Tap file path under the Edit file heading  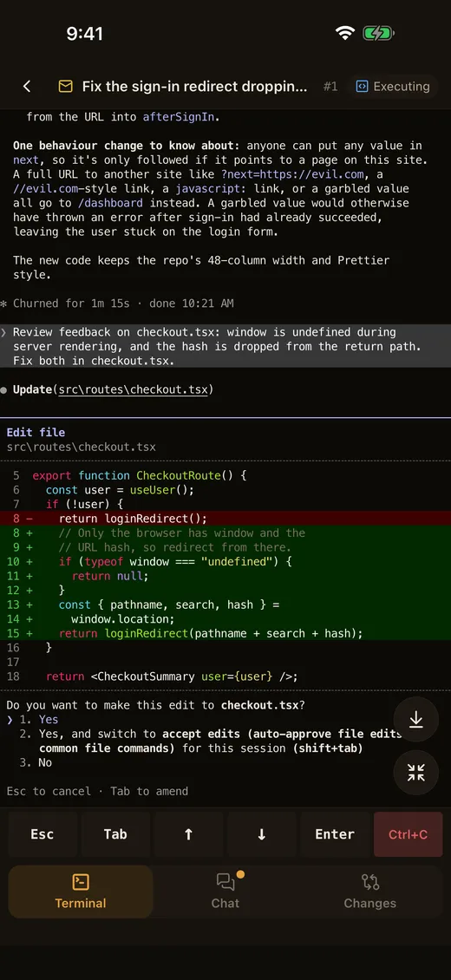click(x=82, y=447)
